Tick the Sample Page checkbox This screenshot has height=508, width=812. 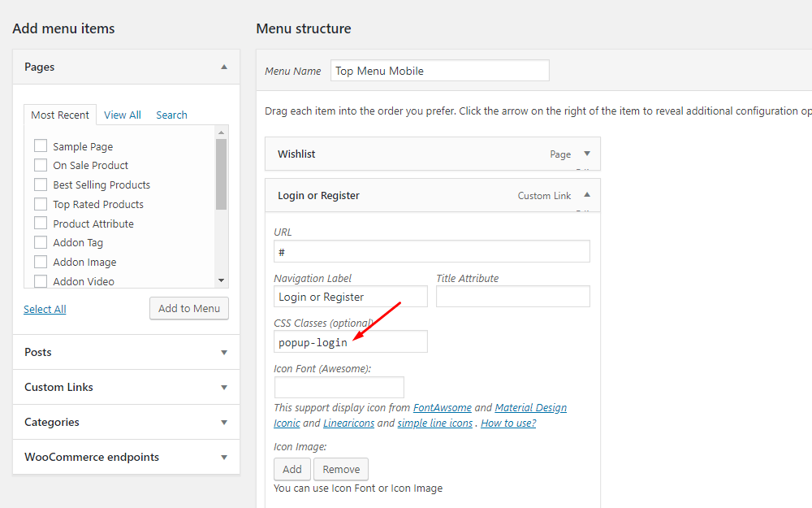41,145
